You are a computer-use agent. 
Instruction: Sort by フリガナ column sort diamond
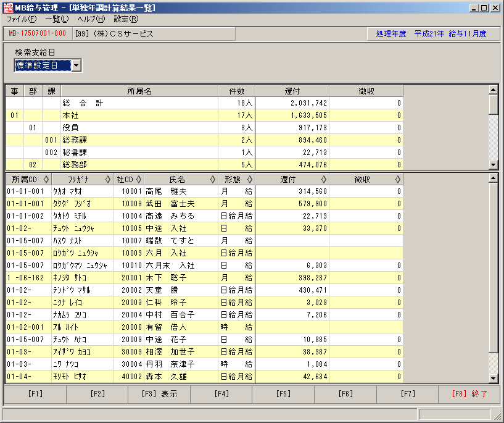pos(108,179)
